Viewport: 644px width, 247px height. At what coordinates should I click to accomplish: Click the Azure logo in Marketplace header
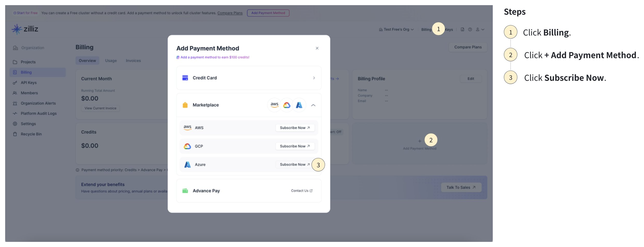299,105
